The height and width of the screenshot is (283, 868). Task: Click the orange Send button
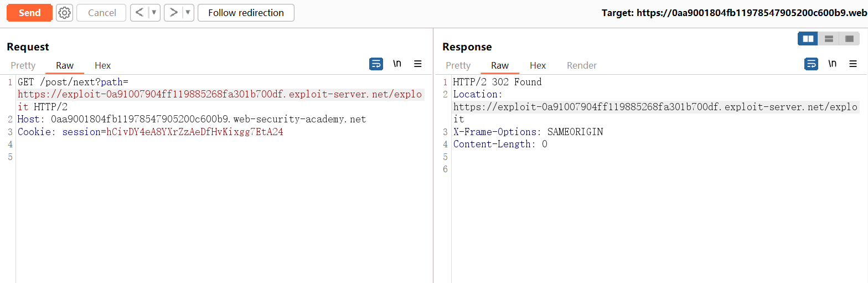[29, 13]
